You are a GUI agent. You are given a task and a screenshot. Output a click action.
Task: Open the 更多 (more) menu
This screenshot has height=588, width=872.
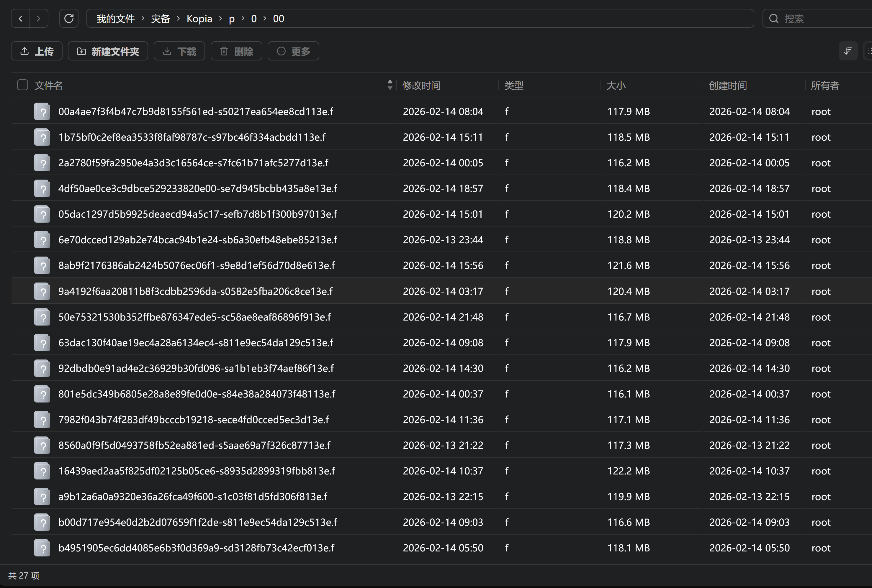pyautogui.click(x=293, y=51)
